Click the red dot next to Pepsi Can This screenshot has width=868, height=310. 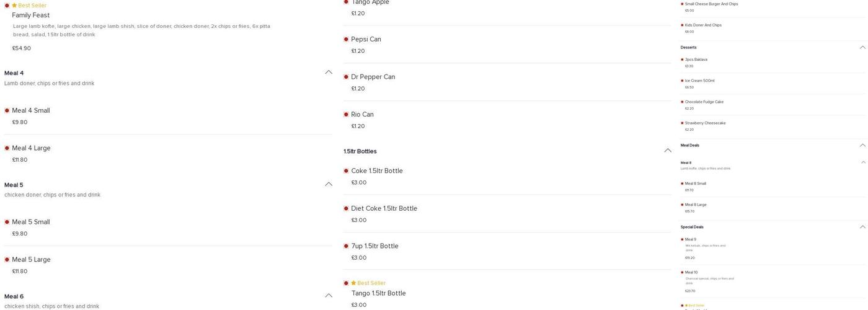[x=346, y=39]
